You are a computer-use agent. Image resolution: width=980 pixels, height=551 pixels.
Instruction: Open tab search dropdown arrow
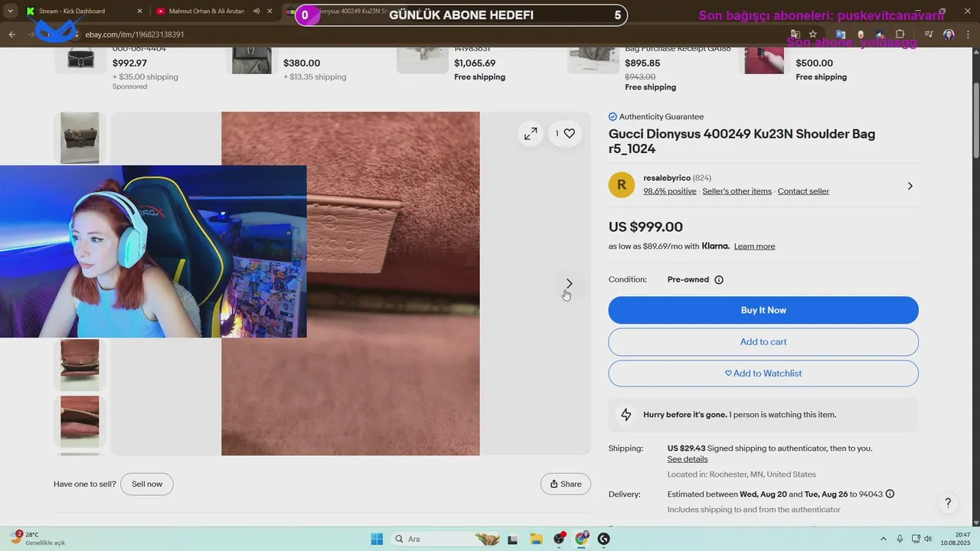click(10, 11)
